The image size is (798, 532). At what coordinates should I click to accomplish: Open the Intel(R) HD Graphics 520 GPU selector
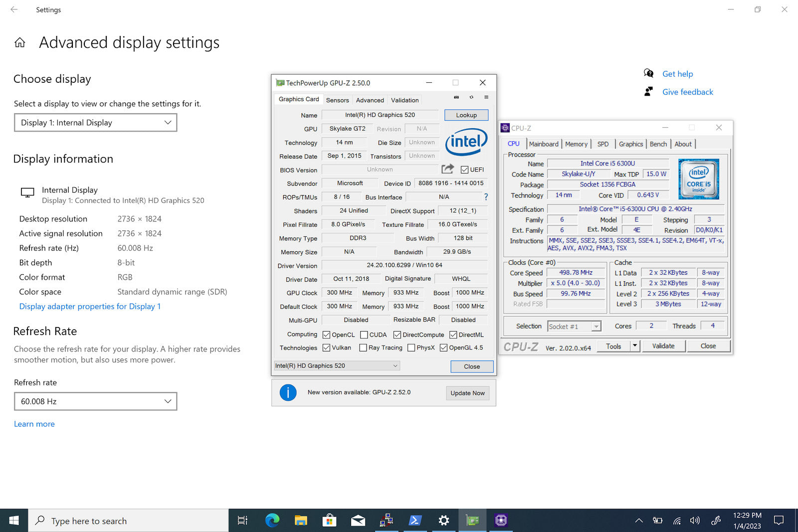(x=337, y=365)
